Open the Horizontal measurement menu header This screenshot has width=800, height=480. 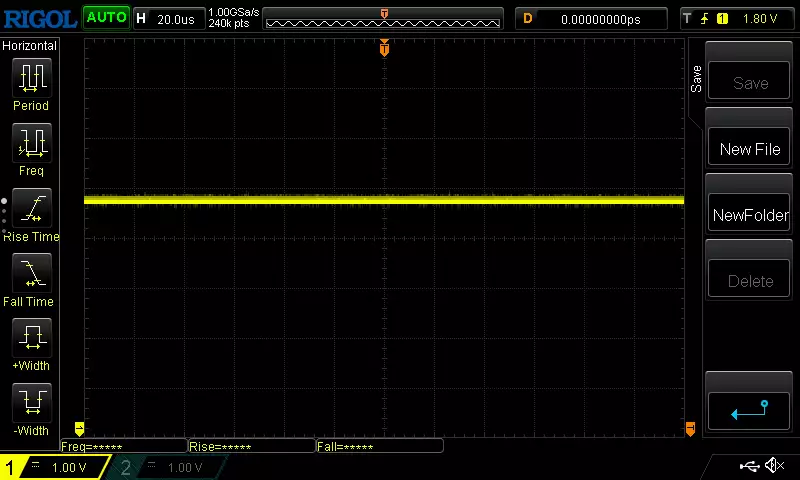click(x=30, y=45)
